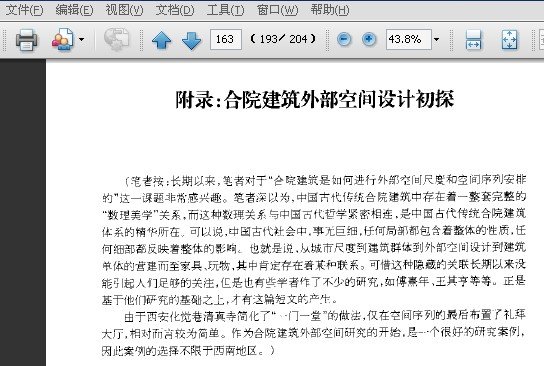Viewport: 544px width, 366px height.
Task: Open the 文件(F) menu
Action: tap(24, 10)
